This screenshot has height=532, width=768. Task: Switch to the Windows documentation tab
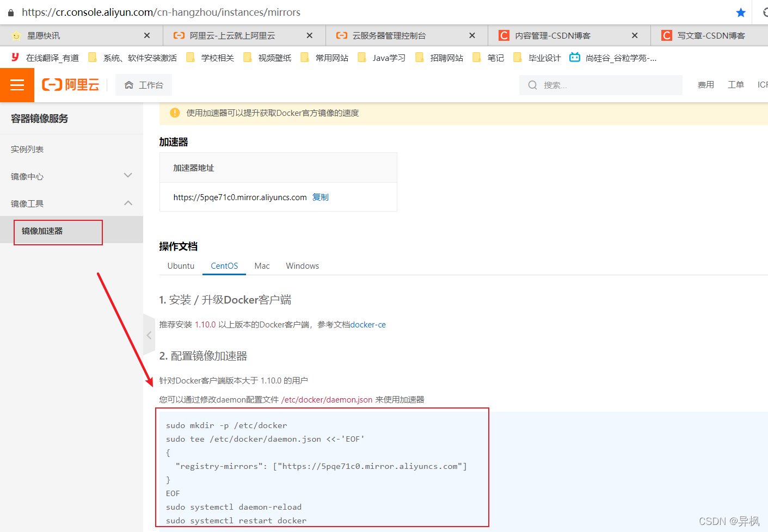pyautogui.click(x=302, y=265)
